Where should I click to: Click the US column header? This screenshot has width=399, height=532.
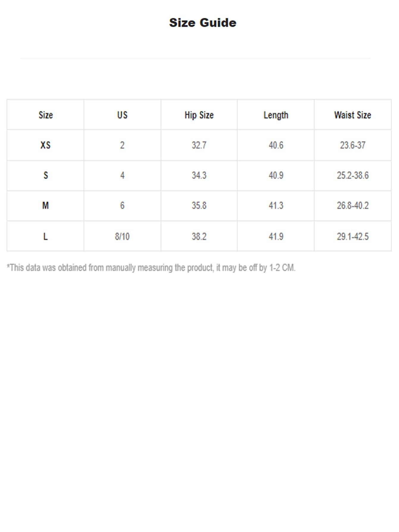[122, 115]
